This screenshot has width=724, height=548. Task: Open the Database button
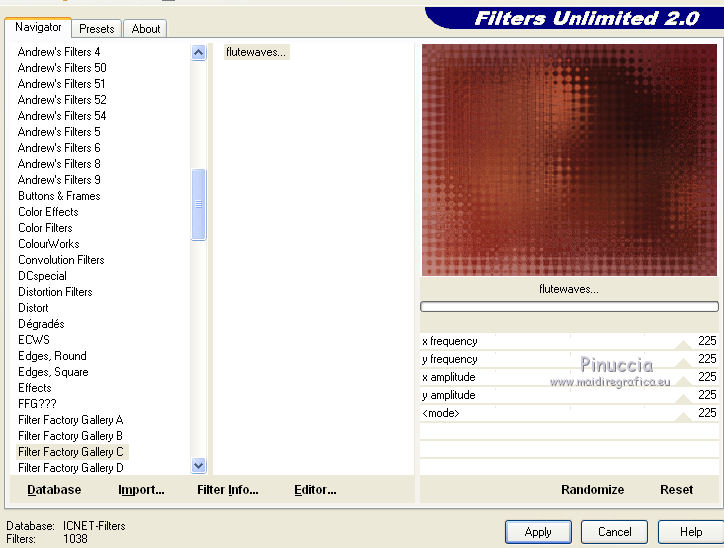click(54, 490)
